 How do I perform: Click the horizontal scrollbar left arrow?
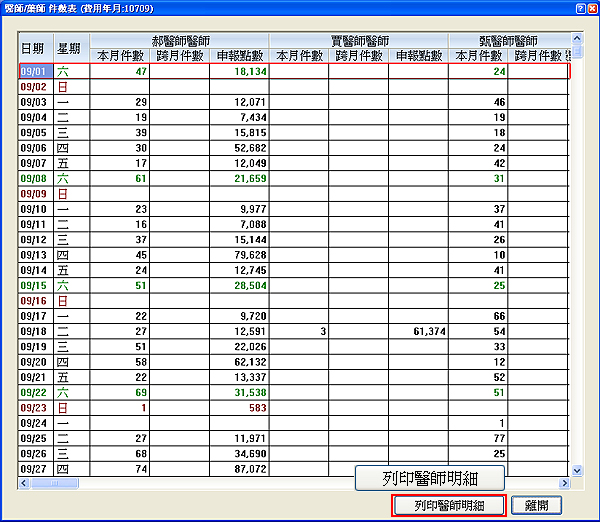click(x=26, y=483)
